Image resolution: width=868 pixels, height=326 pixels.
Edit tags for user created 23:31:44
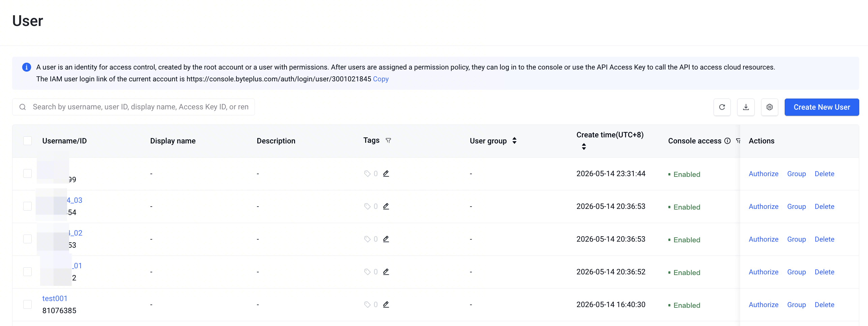[x=386, y=173]
